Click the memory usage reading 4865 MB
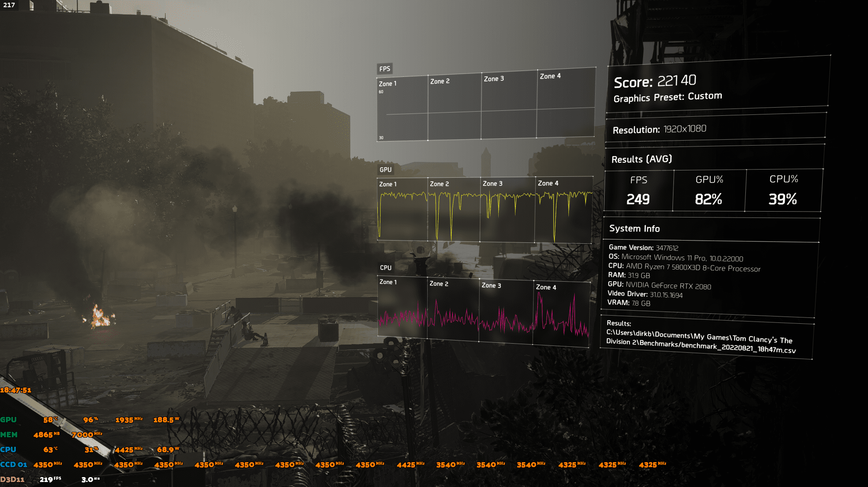This screenshot has height=487, width=868. pyautogui.click(x=46, y=435)
